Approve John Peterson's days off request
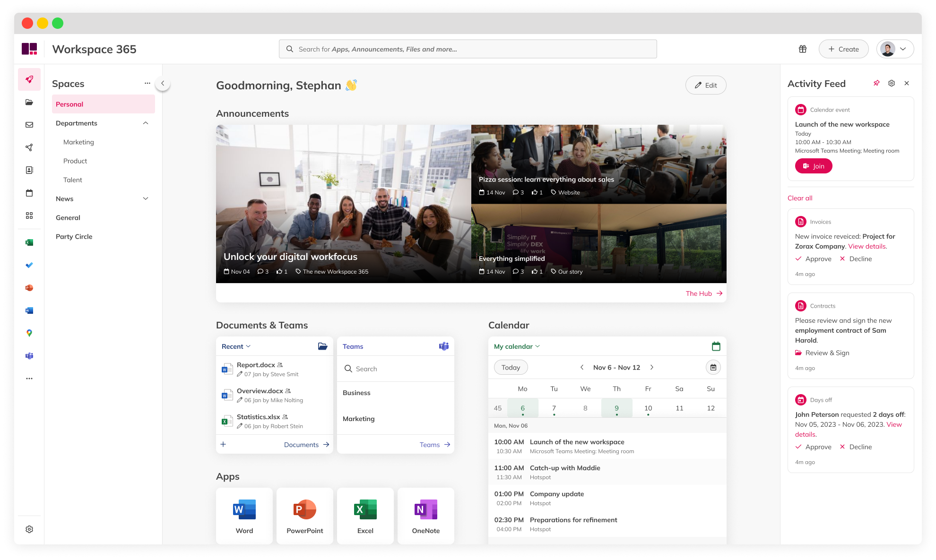 tap(813, 447)
